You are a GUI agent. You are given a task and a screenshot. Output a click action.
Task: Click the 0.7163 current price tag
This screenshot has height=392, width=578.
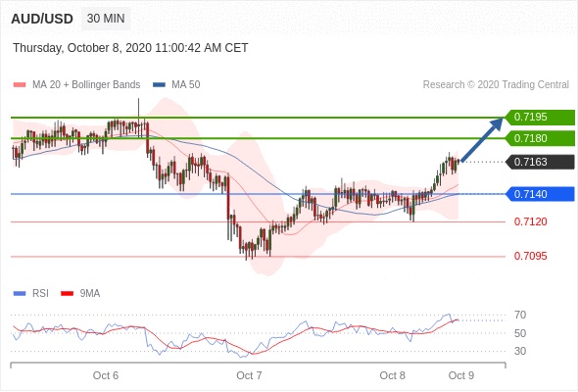pyautogui.click(x=540, y=162)
